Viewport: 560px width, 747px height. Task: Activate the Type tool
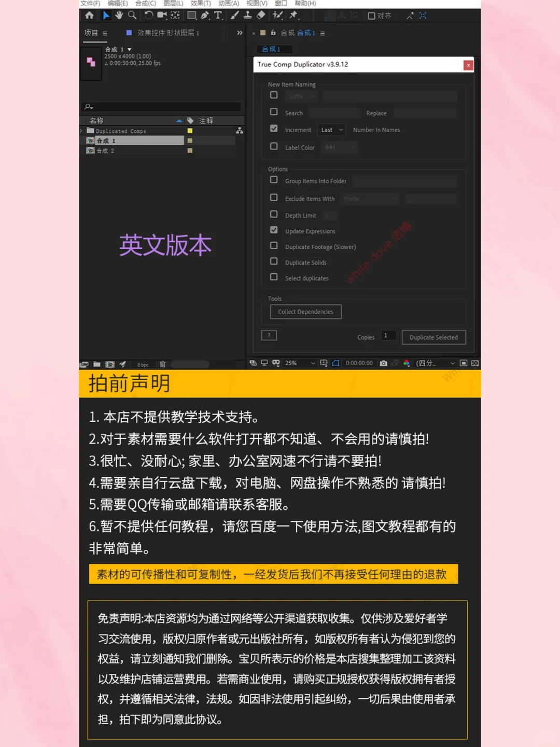point(218,16)
